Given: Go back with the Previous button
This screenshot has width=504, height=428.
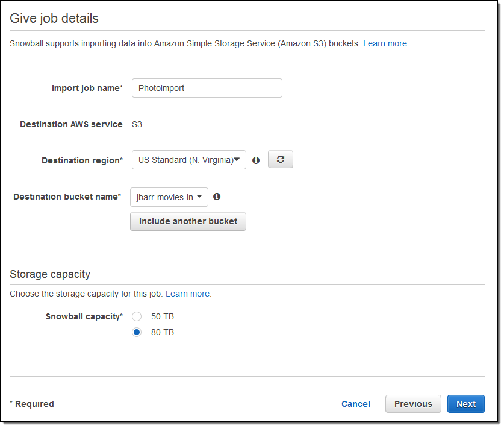Looking at the screenshot, I should pyautogui.click(x=413, y=404).
